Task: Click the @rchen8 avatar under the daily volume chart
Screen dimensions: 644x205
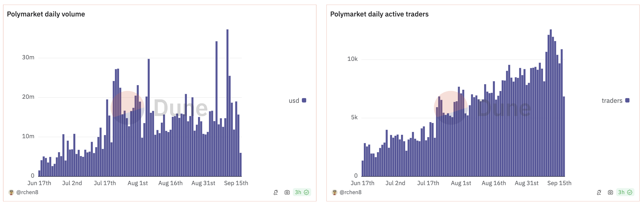Action: tap(11, 192)
